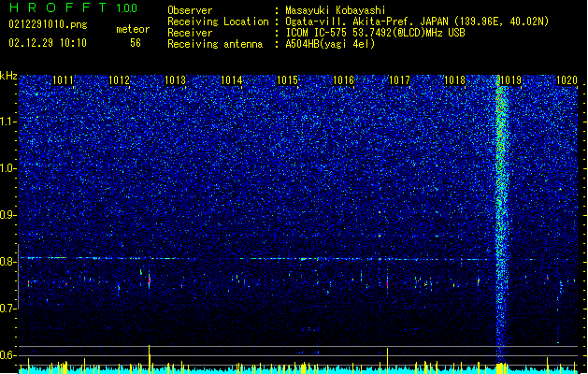
Task: Click the 1012 time axis marker
Action: 119,80
